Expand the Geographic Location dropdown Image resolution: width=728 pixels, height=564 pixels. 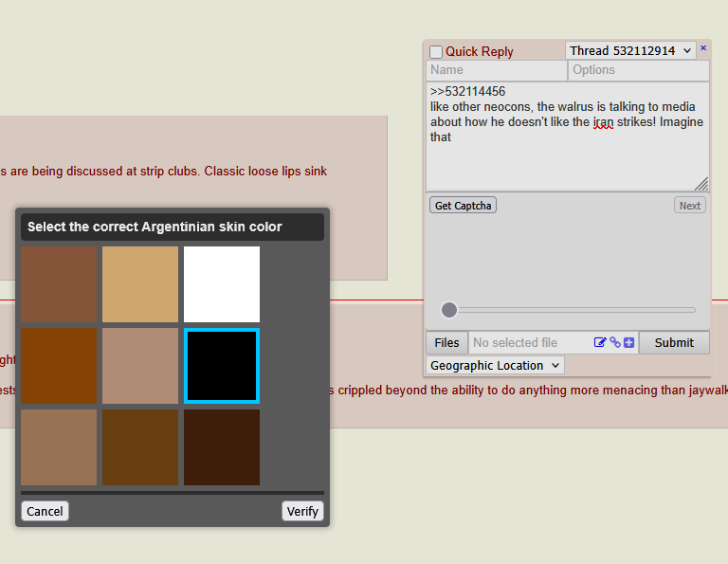pyautogui.click(x=495, y=365)
